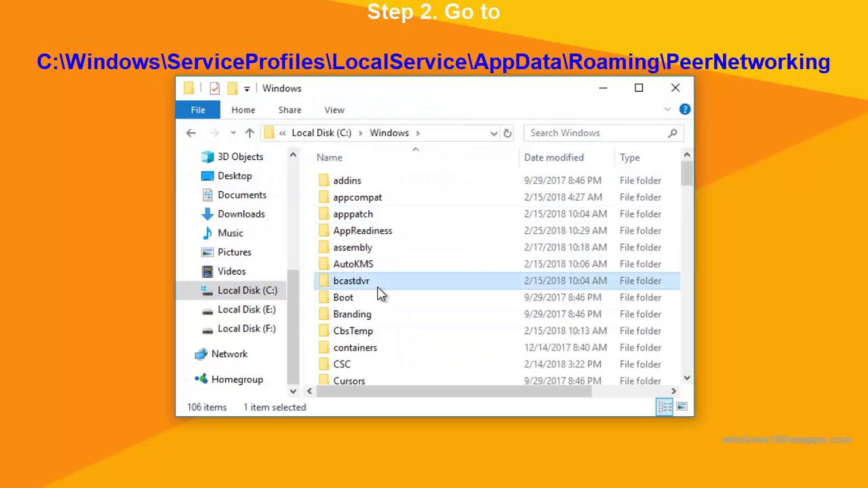The height and width of the screenshot is (488, 868).
Task: Select the CSC folder
Action: click(342, 364)
